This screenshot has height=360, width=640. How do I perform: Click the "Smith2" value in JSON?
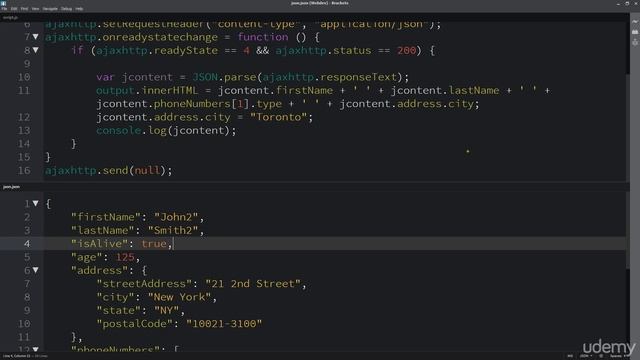(173, 231)
